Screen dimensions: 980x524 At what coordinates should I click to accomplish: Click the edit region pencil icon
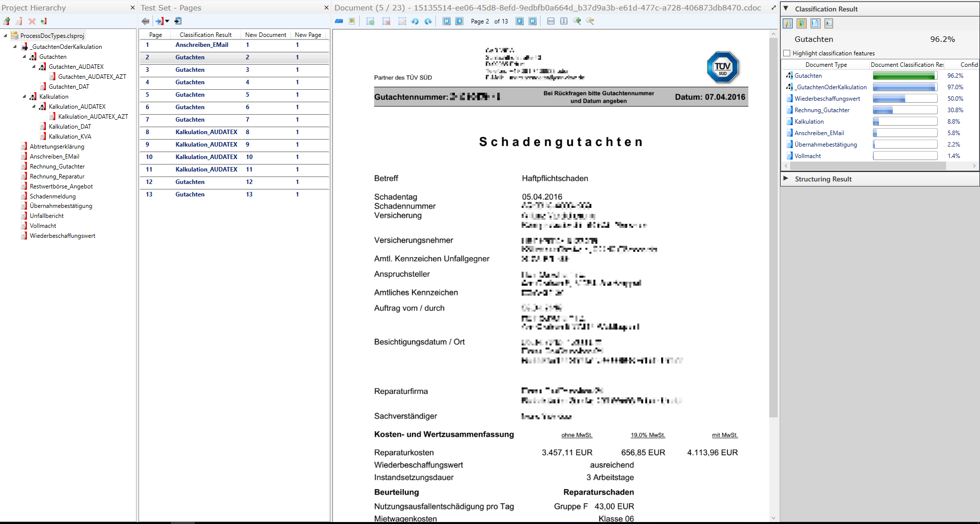click(402, 21)
